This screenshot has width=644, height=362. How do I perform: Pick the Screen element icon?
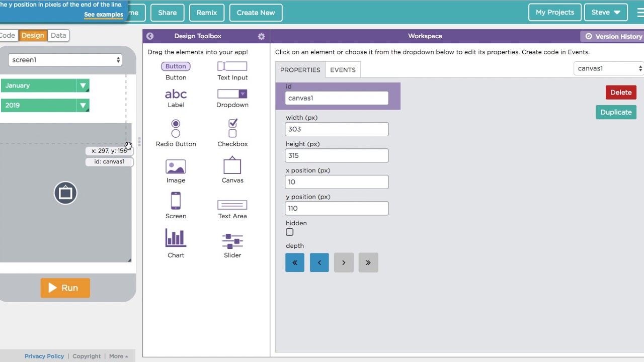[x=176, y=201]
